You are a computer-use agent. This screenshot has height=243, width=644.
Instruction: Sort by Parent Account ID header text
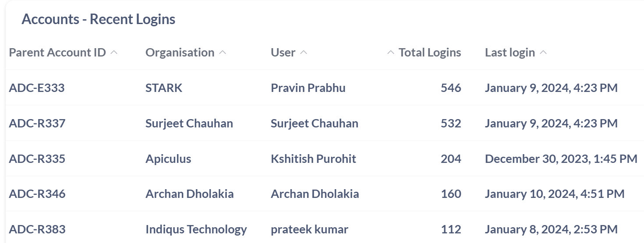point(57,53)
